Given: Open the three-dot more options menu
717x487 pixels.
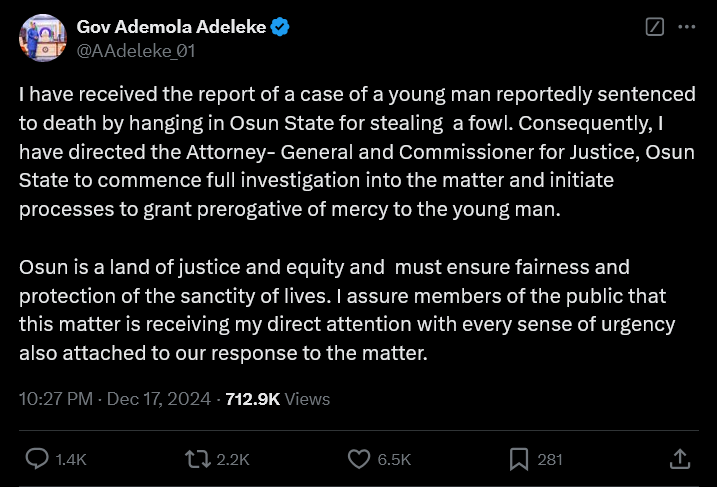Looking at the screenshot, I should point(686,28).
